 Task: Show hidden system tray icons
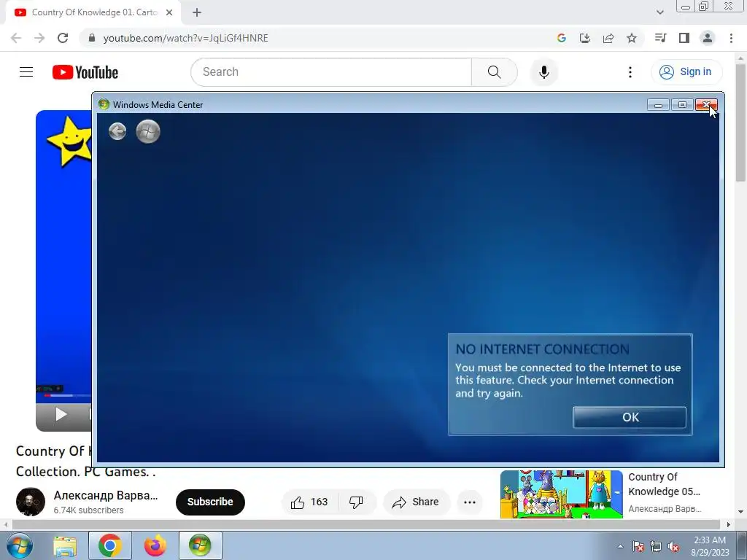(620, 546)
